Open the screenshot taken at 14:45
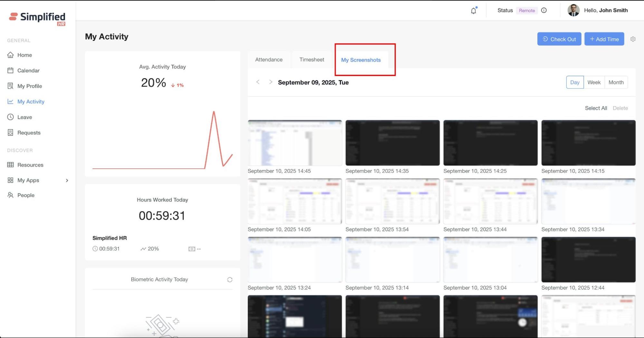The height and width of the screenshot is (338, 644). pos(294,143)
